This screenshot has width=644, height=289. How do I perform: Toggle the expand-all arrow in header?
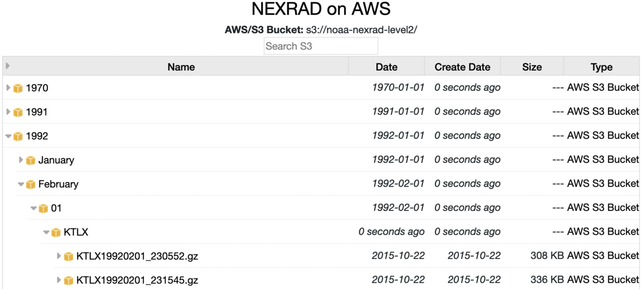tap(8, 66)
